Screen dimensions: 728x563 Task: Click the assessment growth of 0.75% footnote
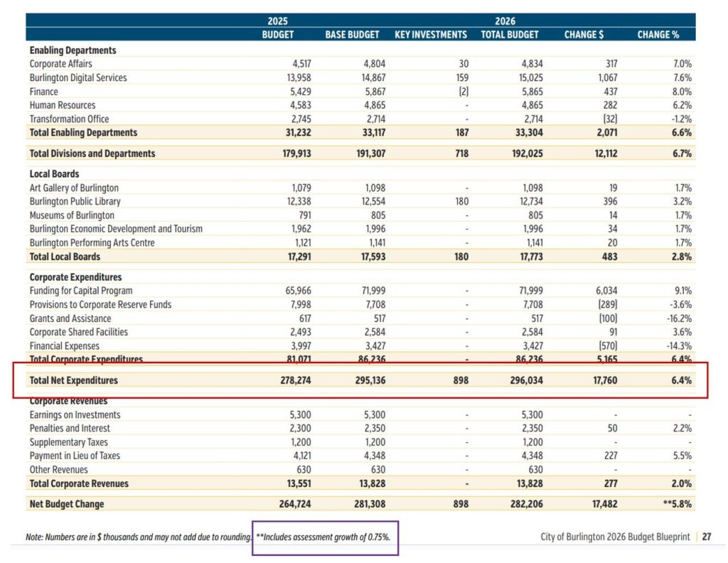tap(323, 537)
